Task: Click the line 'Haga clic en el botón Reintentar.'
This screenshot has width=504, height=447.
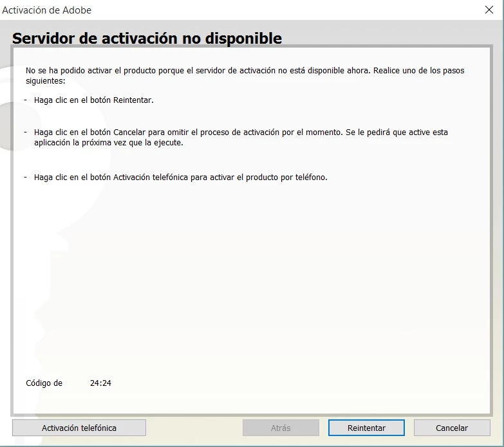Action: (94, 100)
